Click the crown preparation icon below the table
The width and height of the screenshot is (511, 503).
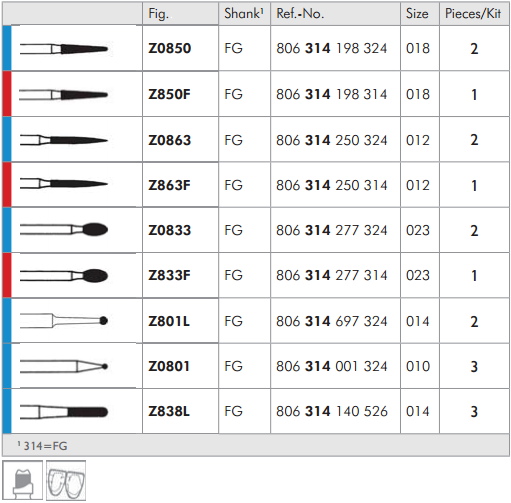tap(23, 480)
